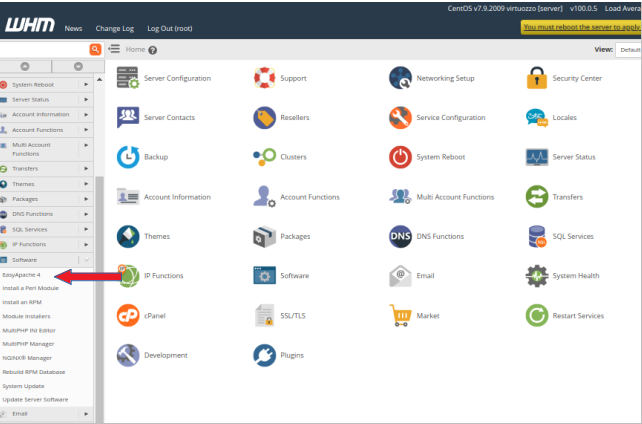Click the Account Functions user-gear icon
This screenshot has width=642, height=424.
tap(264, 196)
